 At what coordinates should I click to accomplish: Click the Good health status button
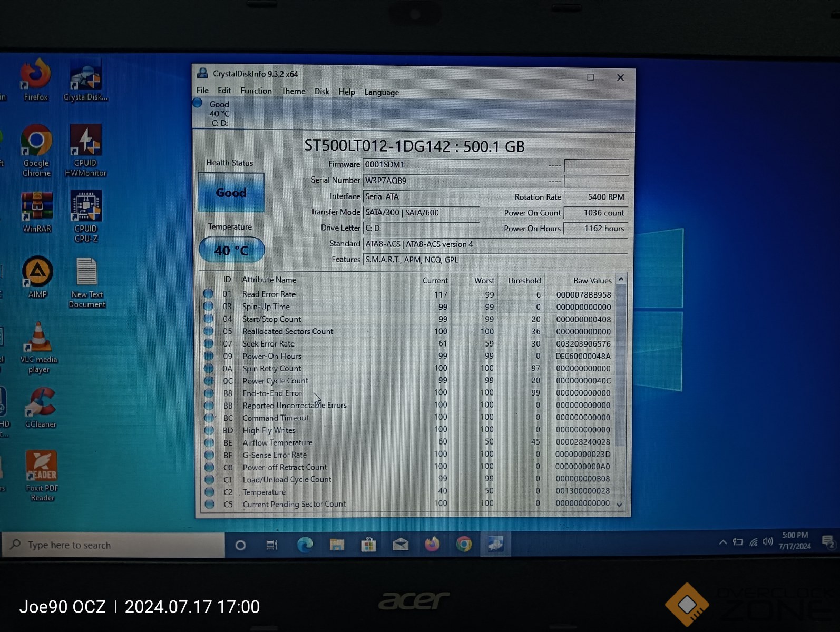[231, 193]
